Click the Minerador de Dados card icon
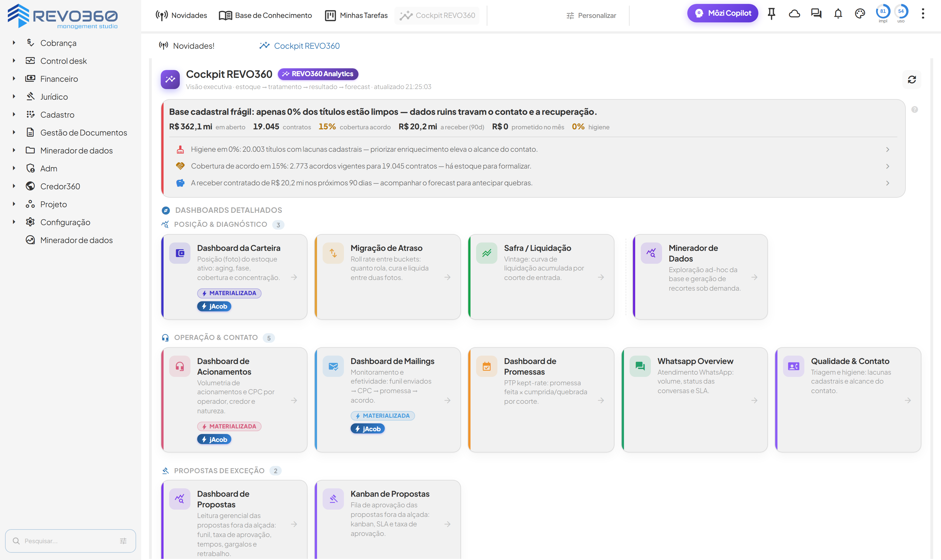This screenshot has width=941, height=560. point(651,253)
